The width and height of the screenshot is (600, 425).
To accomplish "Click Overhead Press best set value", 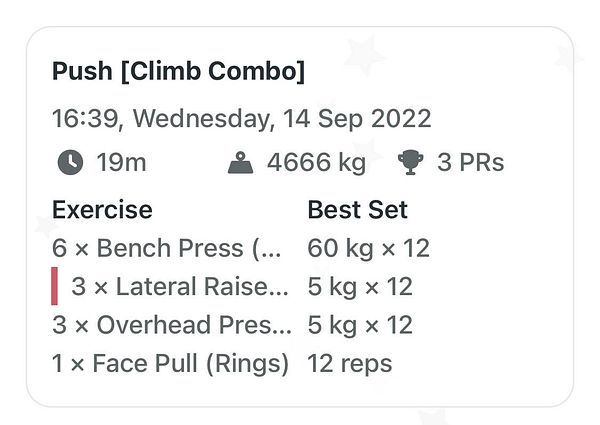I will coord(360,325).
